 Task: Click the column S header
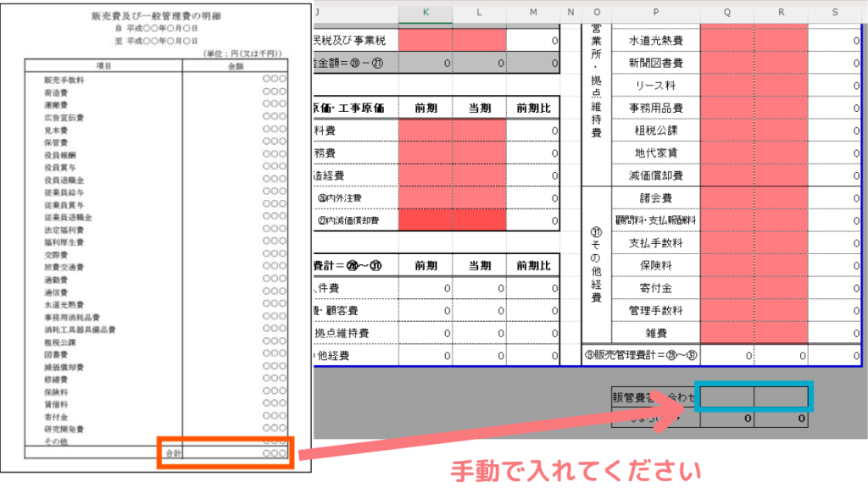click(835, 13)
